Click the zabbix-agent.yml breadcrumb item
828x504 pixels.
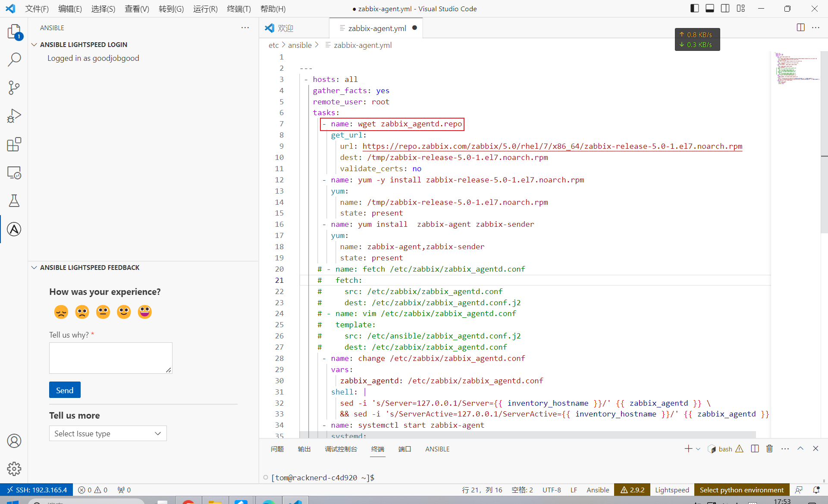(358, 45)
